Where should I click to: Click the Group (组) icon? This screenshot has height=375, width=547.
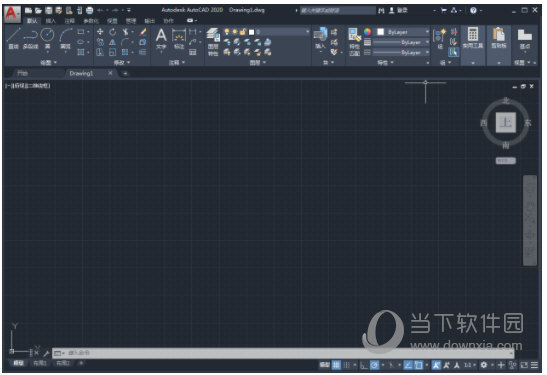point(440,38)
